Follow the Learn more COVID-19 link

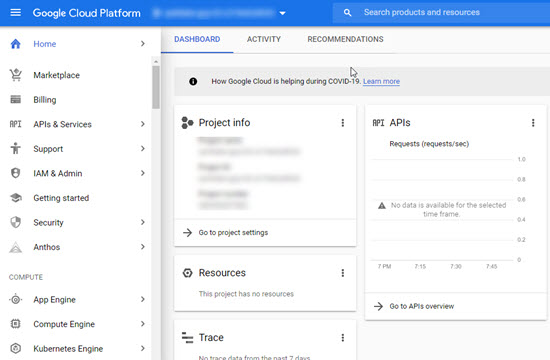381,81
